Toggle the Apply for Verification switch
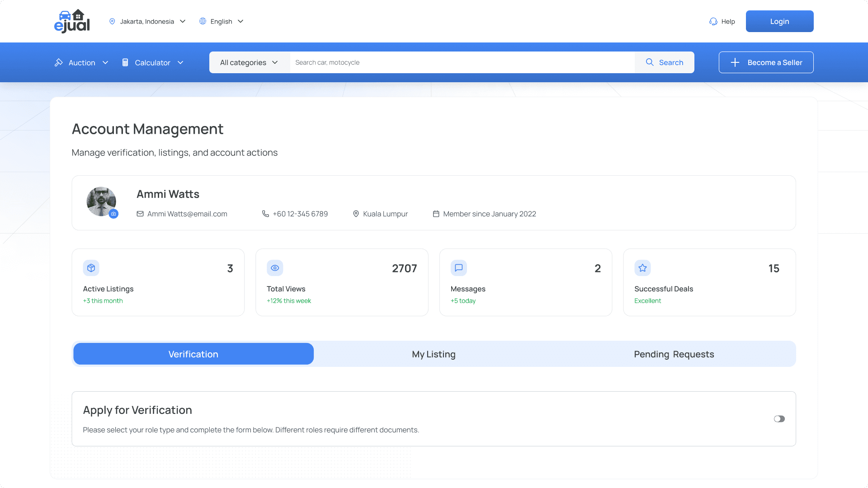The height and width of the screenshot is (488, 868). click(779, 419)
